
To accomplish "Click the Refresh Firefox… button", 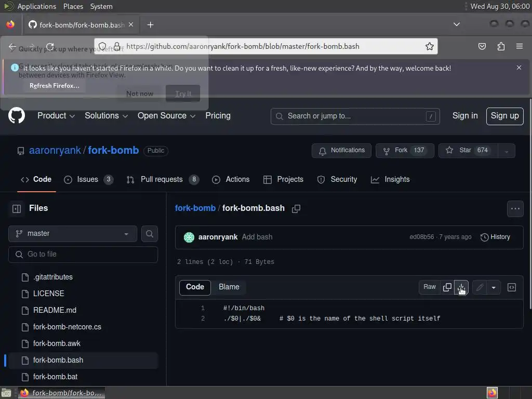I will [54, 86].
